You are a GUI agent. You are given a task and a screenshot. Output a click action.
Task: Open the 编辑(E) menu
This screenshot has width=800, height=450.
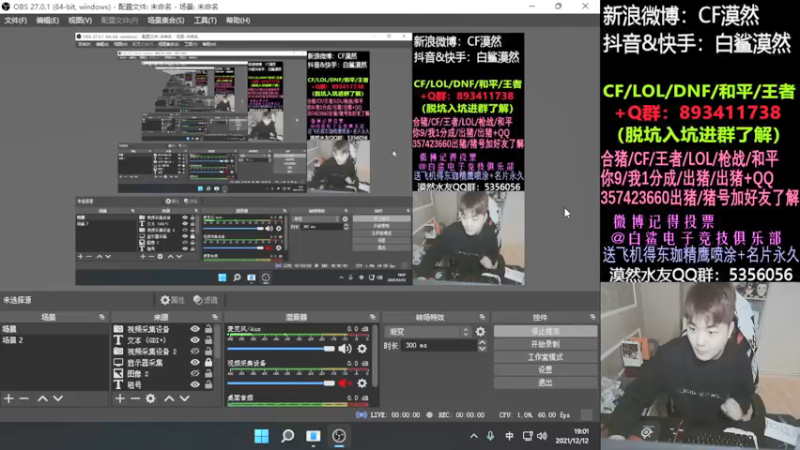[x=47, y=20]
